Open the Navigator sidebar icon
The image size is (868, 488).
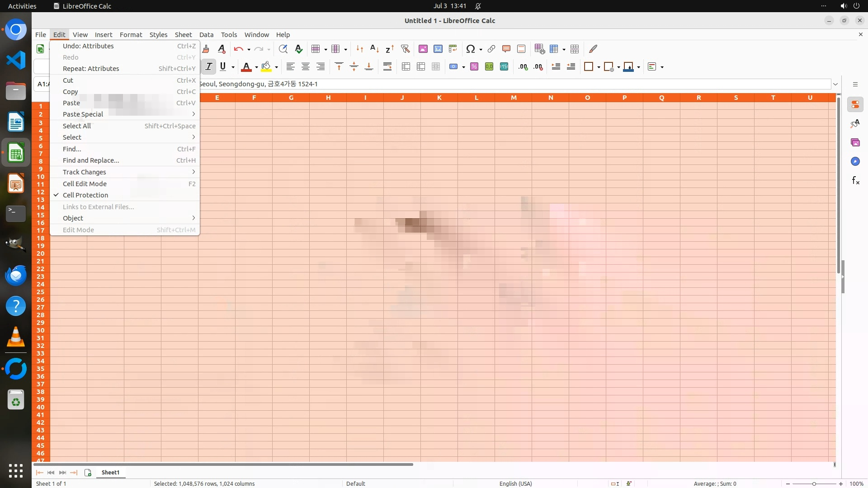click(855, 162)
